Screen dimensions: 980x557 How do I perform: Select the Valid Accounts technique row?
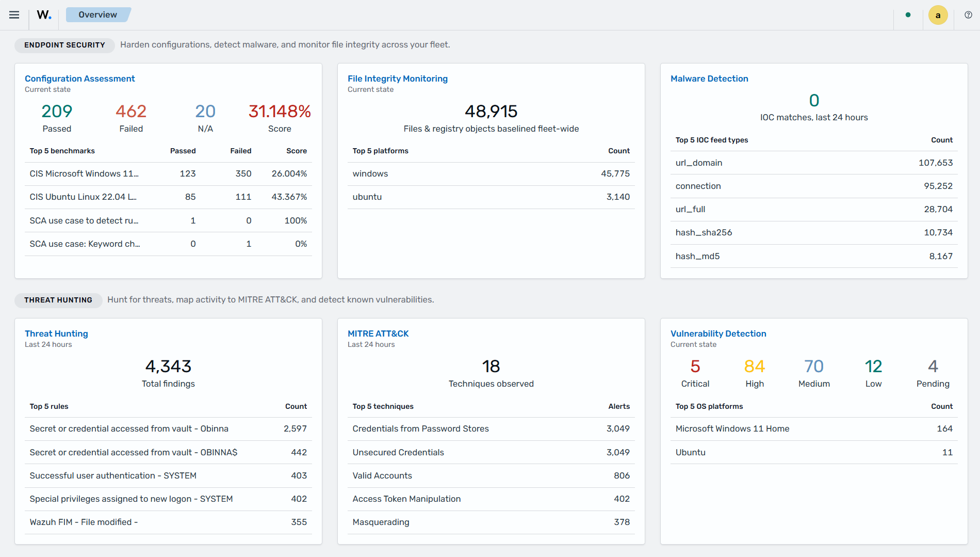pyautogui.click(x=491, y=475)
